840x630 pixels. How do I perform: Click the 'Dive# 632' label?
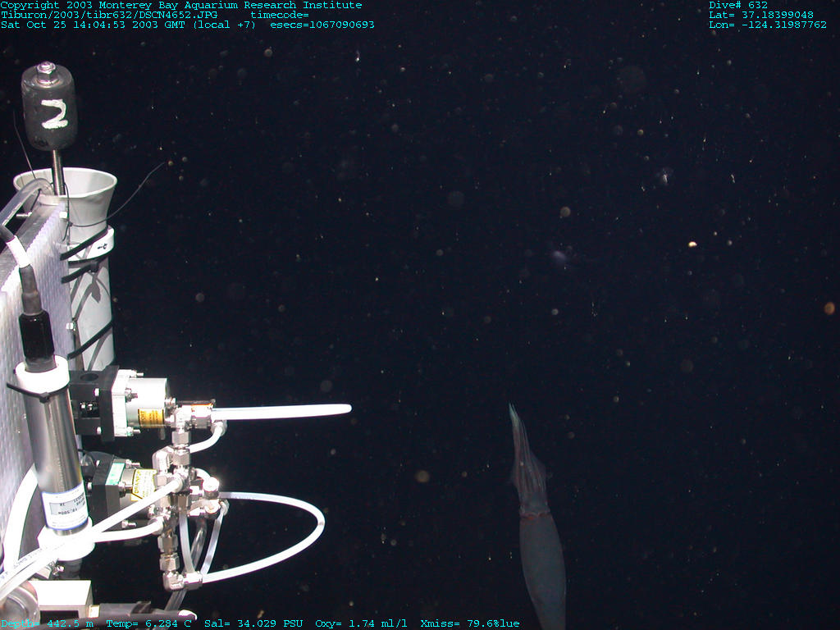coord(738,6)
